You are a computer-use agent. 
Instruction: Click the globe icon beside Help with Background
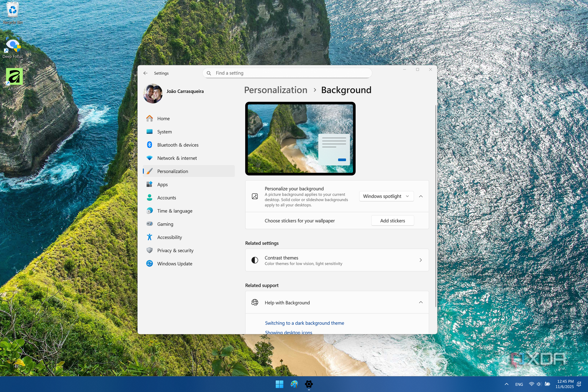tap(255, 303)
